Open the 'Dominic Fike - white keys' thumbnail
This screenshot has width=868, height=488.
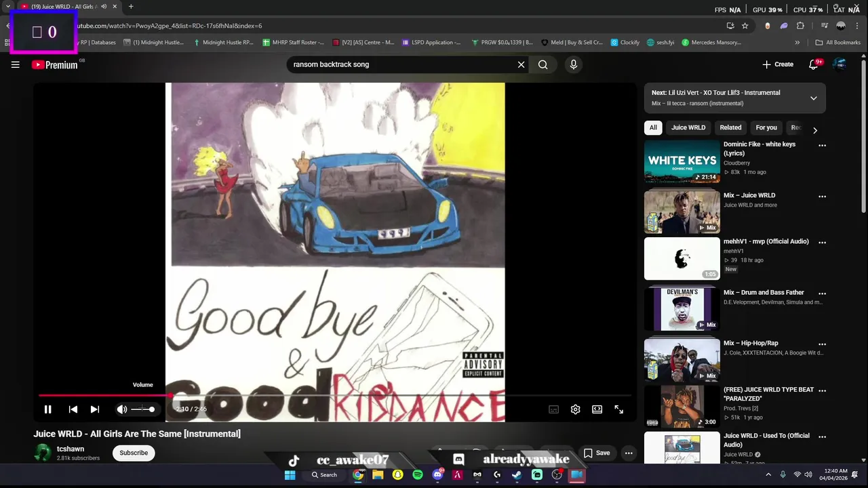tap(682, 161)
